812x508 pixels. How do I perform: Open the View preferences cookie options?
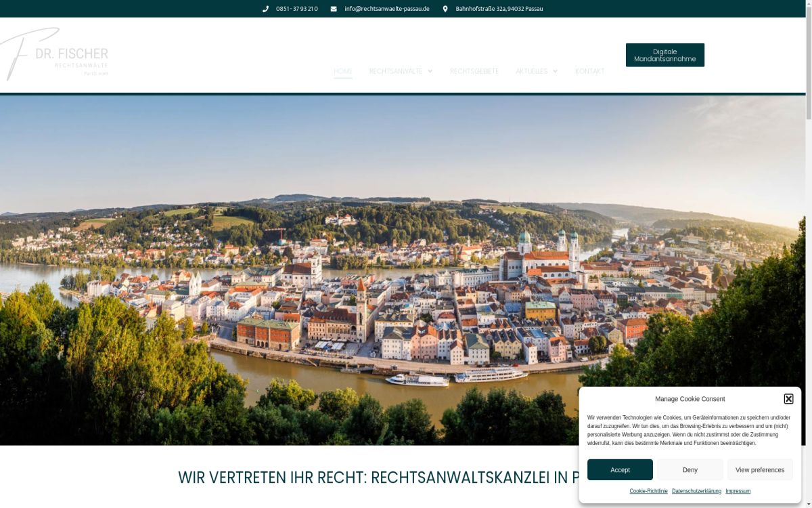760,469
